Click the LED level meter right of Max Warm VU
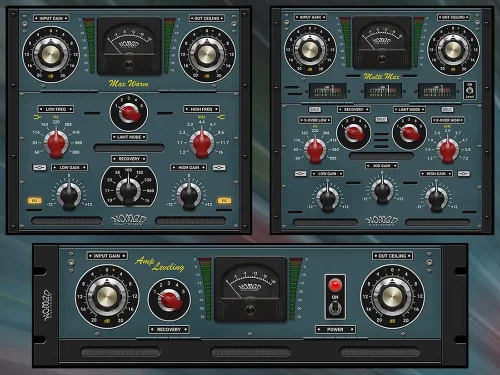 click(170, 45)
